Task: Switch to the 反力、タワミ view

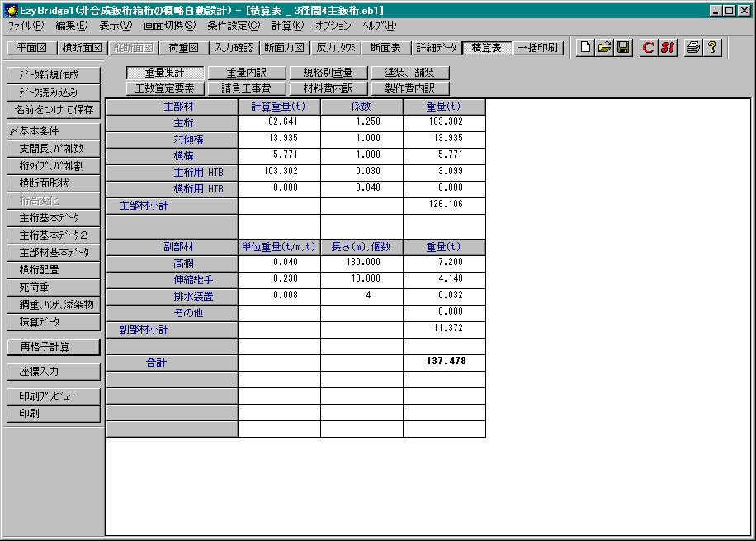Action: pyautogui.click(x=336, y=48)
